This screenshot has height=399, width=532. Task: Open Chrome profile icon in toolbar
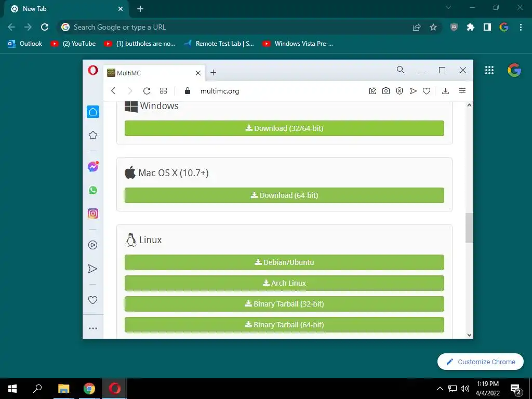tap(504, 27)
